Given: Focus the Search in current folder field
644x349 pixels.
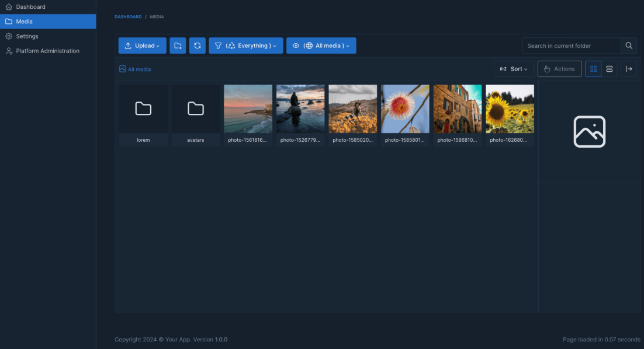Looking at the screenshot, I should pyautogui.click(x=572, y=46).
